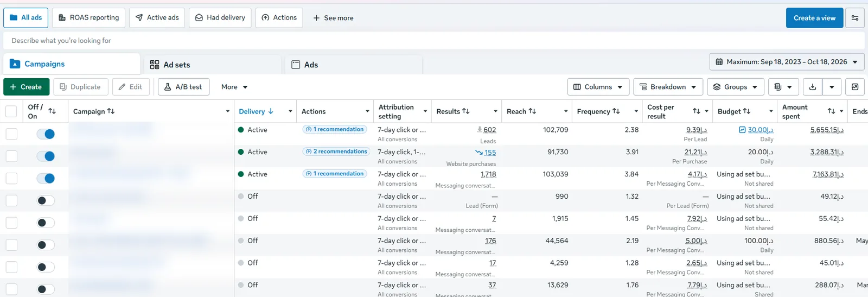The image size is (868, 297).
Task: Sort by the Cost per result arrows
Action: (697, 111)
